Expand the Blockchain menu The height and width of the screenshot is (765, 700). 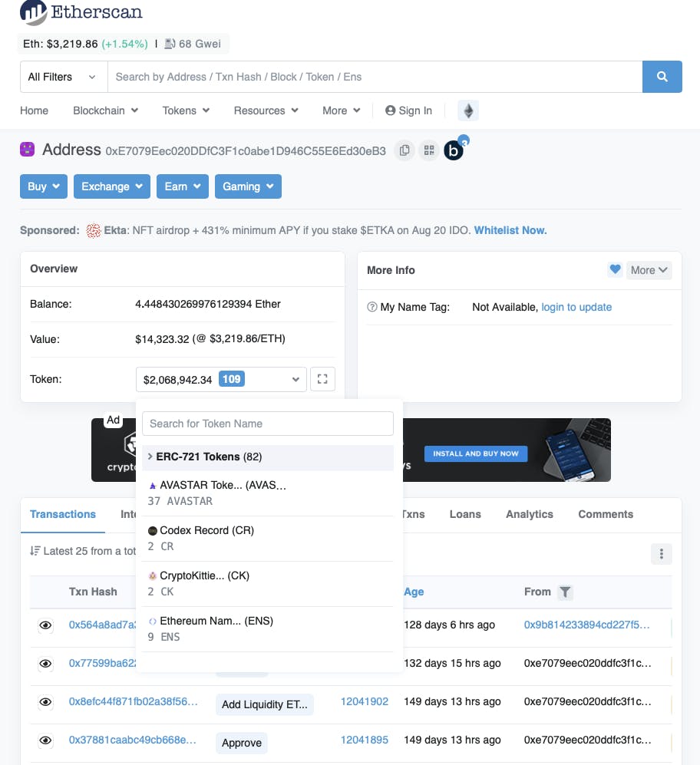point(105,110)
